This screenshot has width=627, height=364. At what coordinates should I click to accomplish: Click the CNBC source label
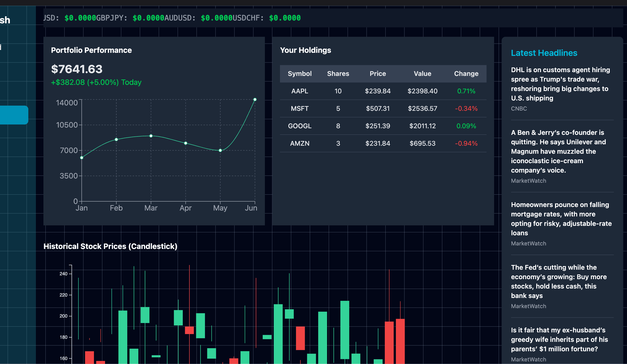pos(519,109)
